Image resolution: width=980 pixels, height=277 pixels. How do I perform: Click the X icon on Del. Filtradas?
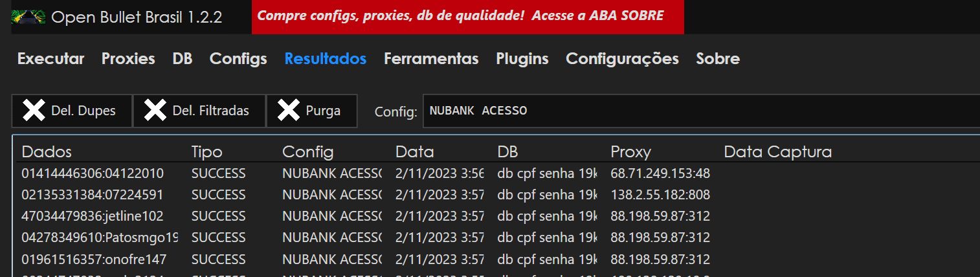tap(155, 111)
